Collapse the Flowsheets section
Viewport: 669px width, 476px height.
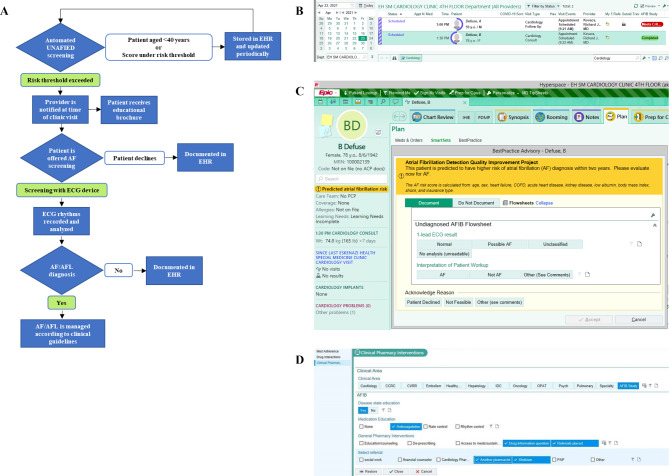(544, 203)
